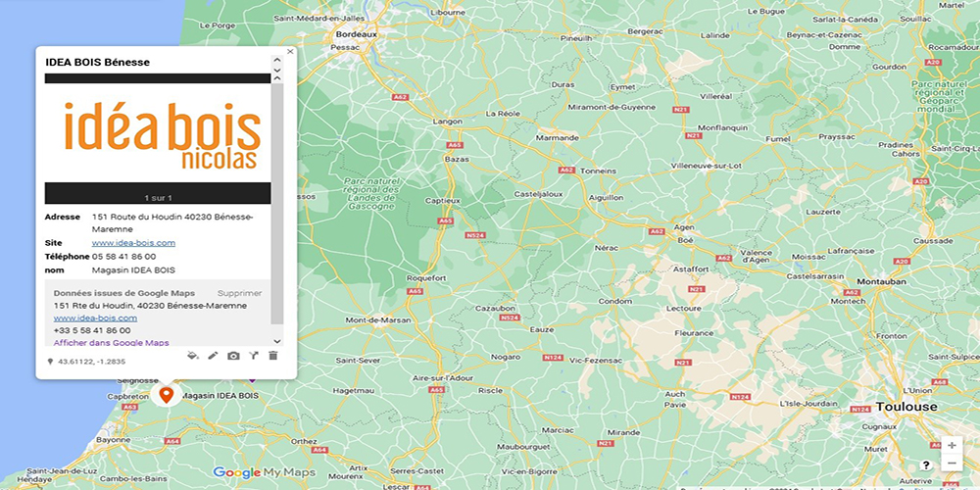Screen dimensions: 980x490
Task: Click the info card vertical scrollbar
Action: click(x=277, y=203)
